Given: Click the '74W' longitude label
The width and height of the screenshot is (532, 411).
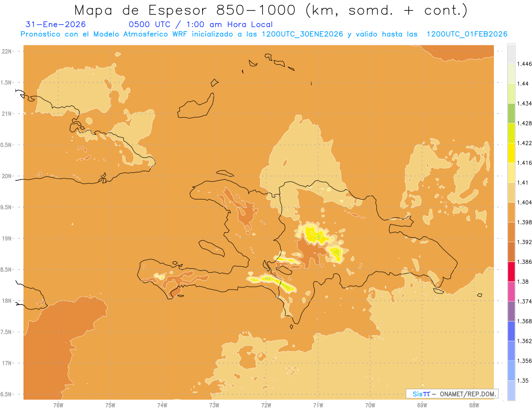Looking at the screenshot, I should [x=162, y=405].
